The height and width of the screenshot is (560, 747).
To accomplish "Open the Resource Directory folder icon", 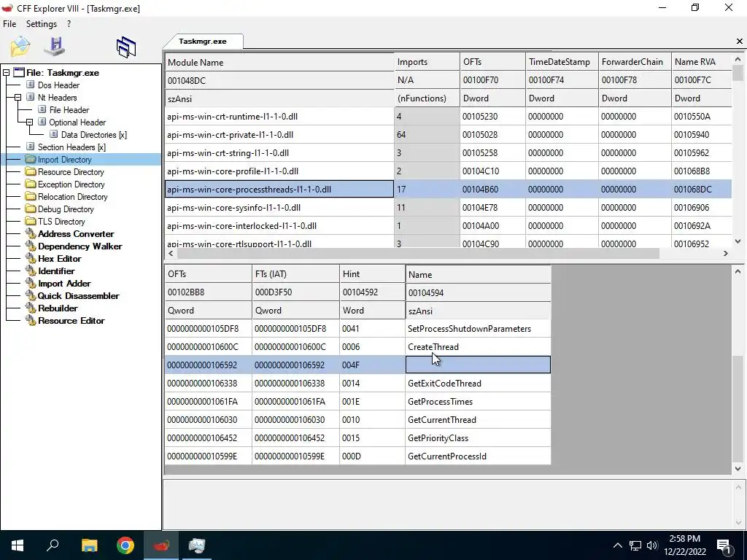I will 31,171.
